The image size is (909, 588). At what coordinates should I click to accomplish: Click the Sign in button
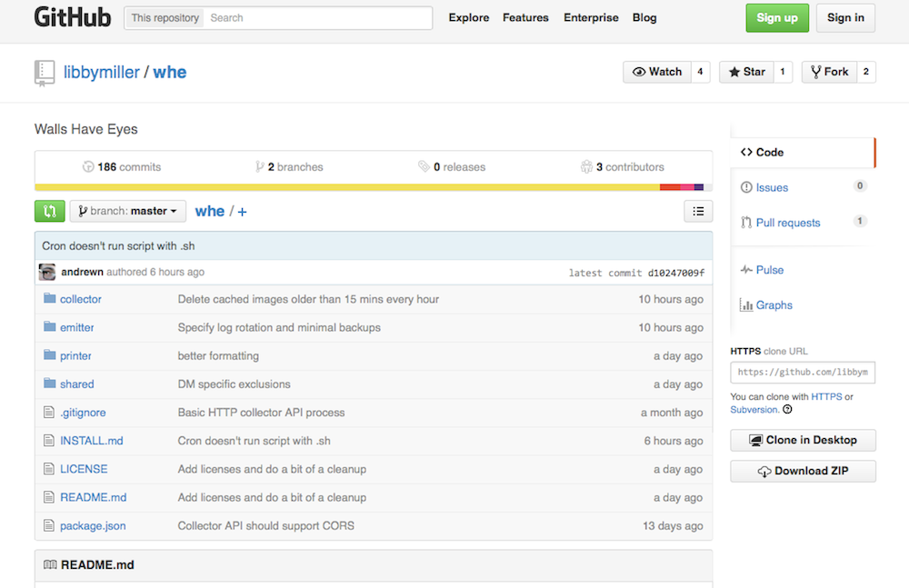click(845, 18)
